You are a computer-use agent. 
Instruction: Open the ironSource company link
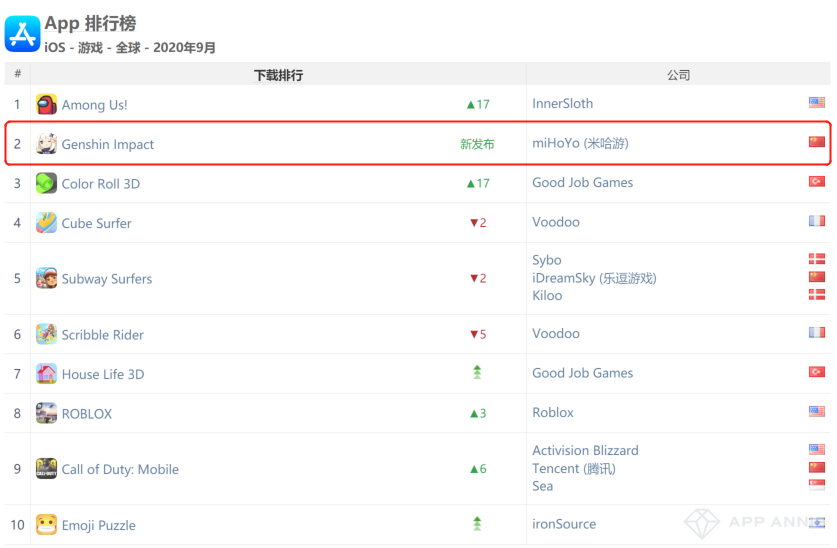pos(564,524)
